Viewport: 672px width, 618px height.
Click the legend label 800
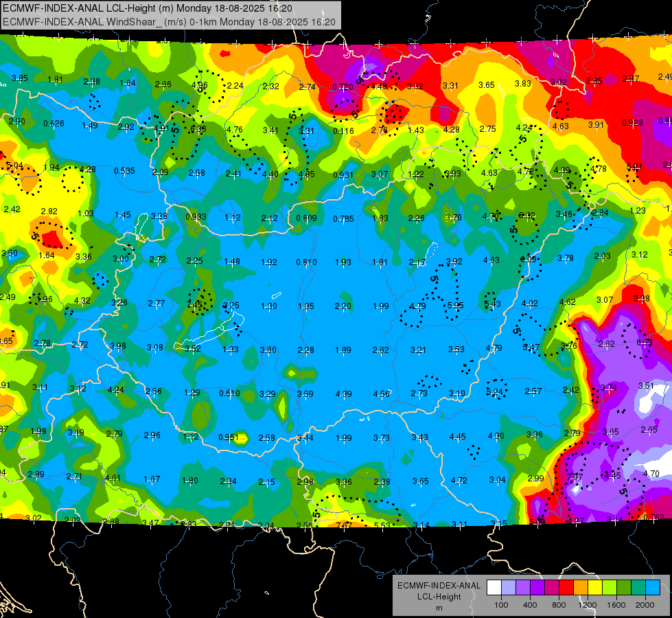click(559, 605)
